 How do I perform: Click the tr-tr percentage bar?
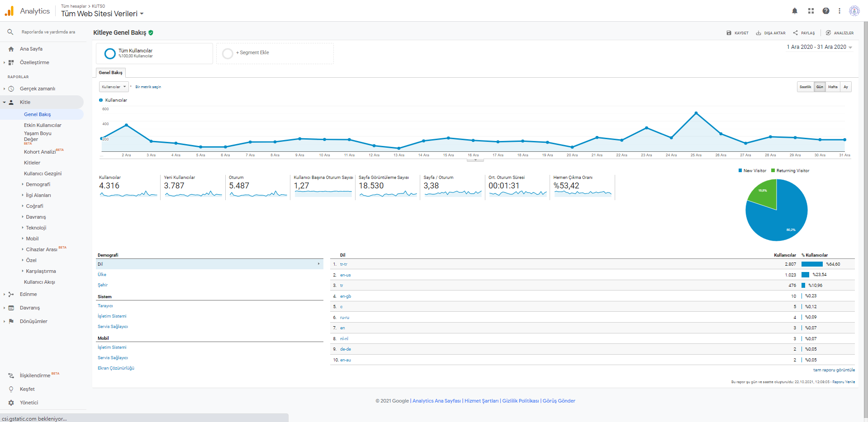pos(812,264)
